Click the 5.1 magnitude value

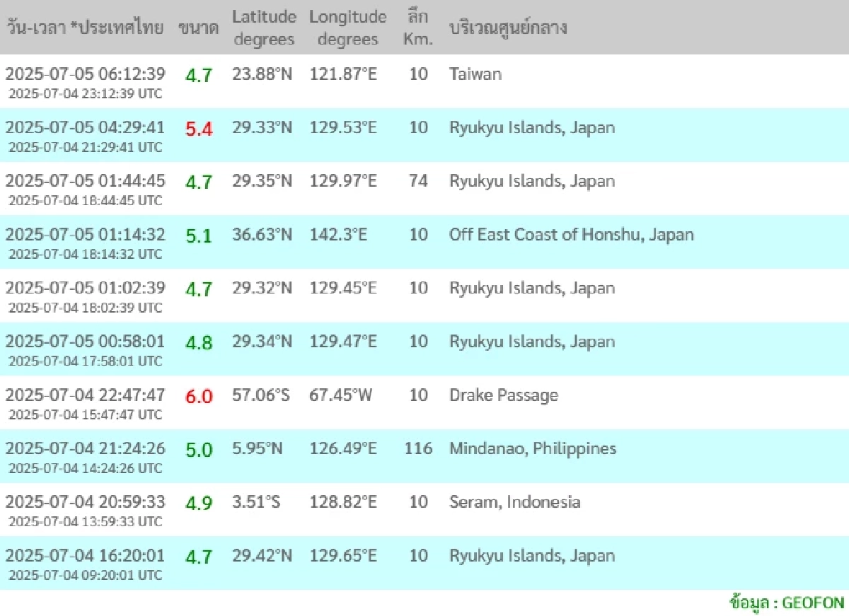point(199,236)
